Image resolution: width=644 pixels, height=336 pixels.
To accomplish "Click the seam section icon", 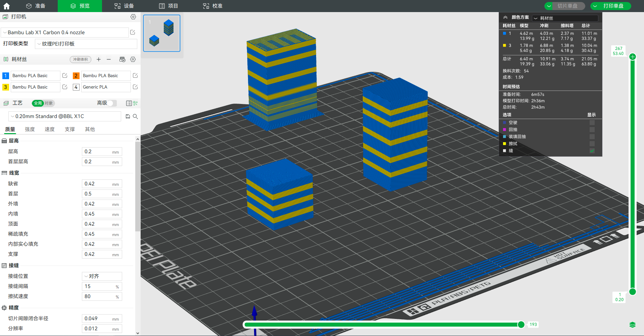I will click(4, 266).
